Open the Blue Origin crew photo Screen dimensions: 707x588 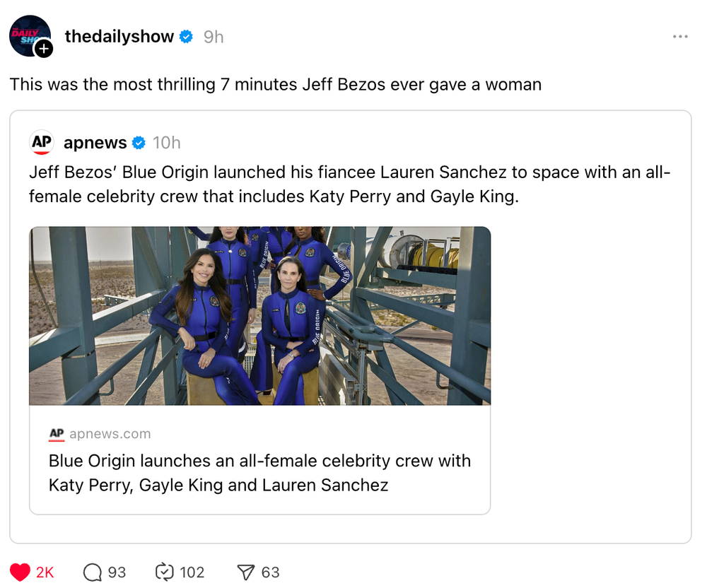(259, 315)
